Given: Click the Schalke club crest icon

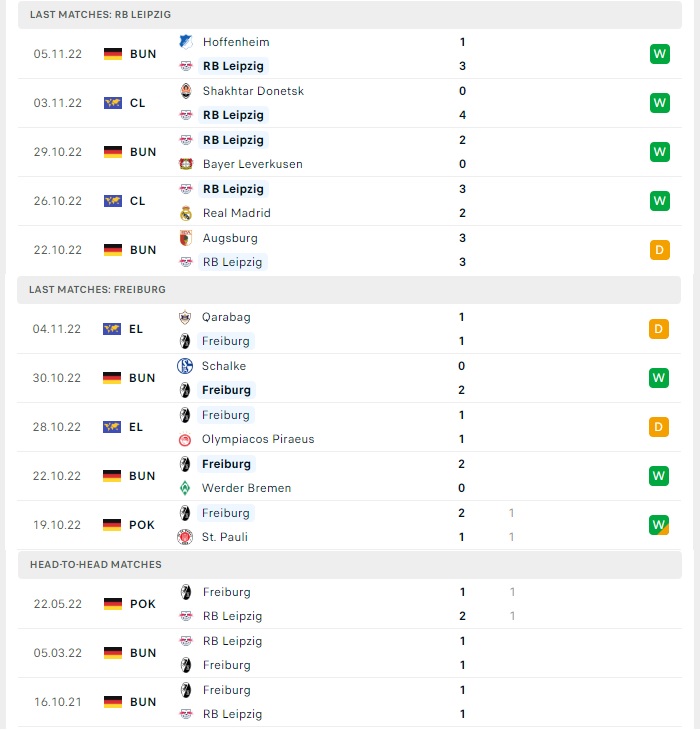Looking at the screenshot, I should tap(185, 366).
